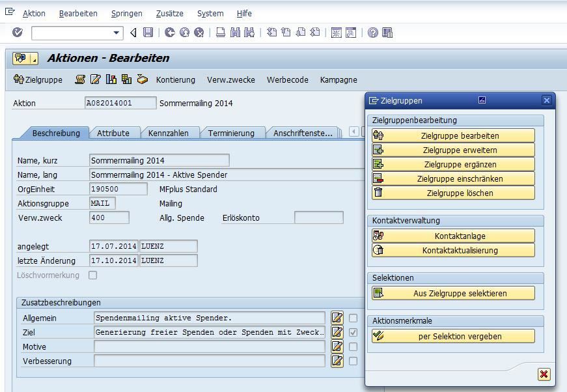Click the icon right of Zielgruppe button

[80, 79]
